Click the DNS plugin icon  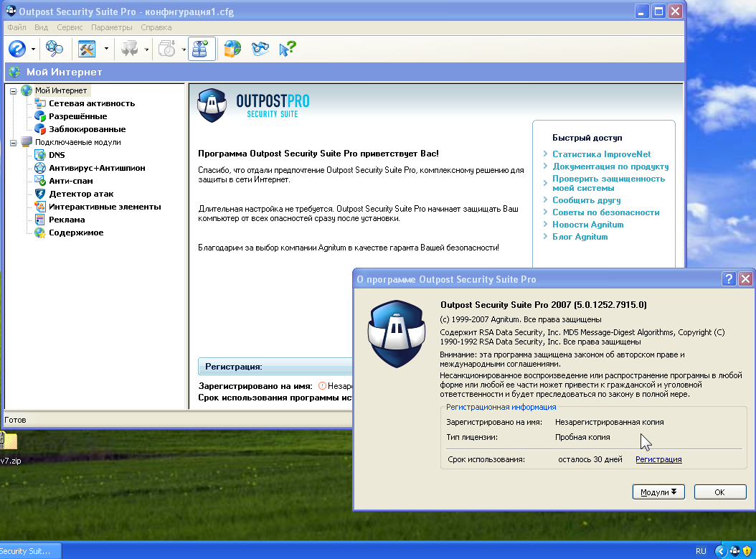40,155
